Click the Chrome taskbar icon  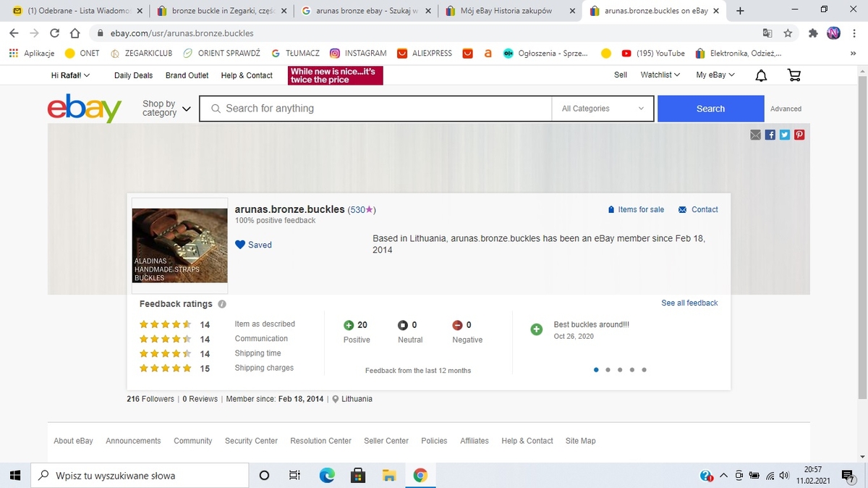[x=420, y=476]
